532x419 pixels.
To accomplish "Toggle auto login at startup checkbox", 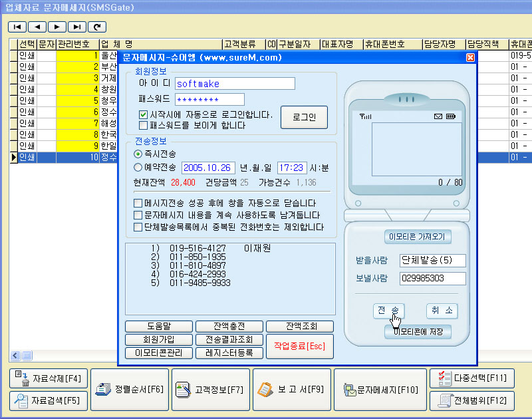I will [143, 114].
